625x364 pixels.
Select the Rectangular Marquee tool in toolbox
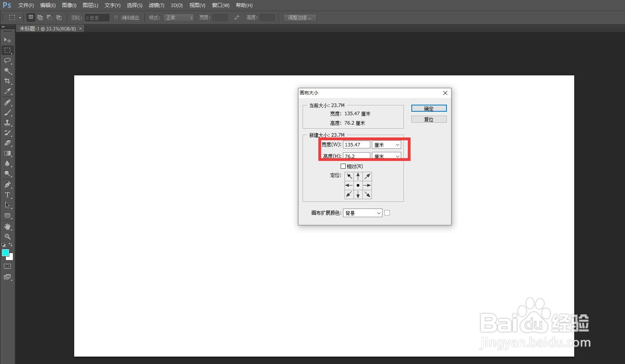[x=7, y=50]
